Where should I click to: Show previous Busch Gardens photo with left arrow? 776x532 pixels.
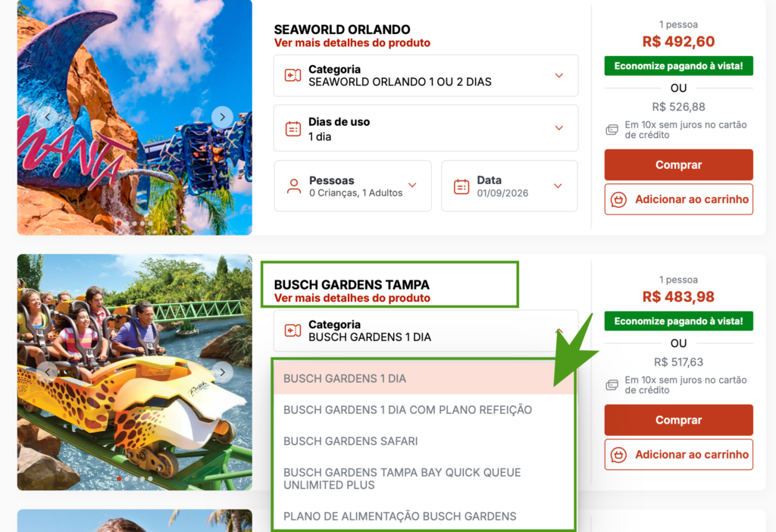tap(48, 372)
